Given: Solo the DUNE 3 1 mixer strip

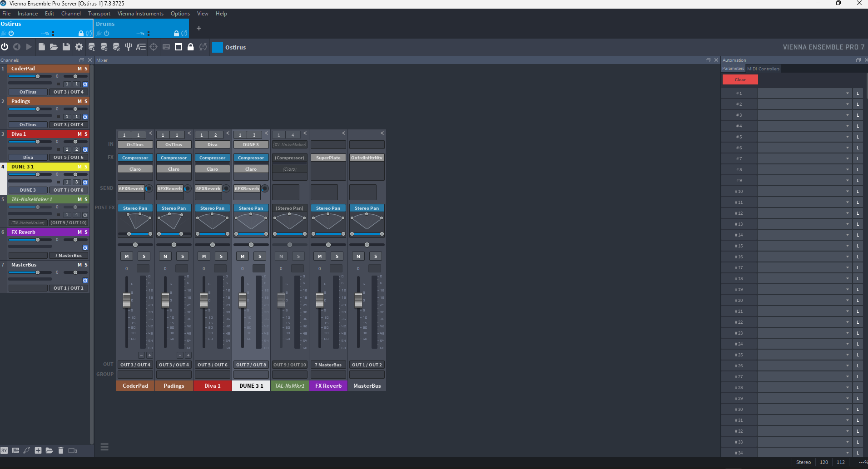Looking at the screenshot, I should point(260,256).
